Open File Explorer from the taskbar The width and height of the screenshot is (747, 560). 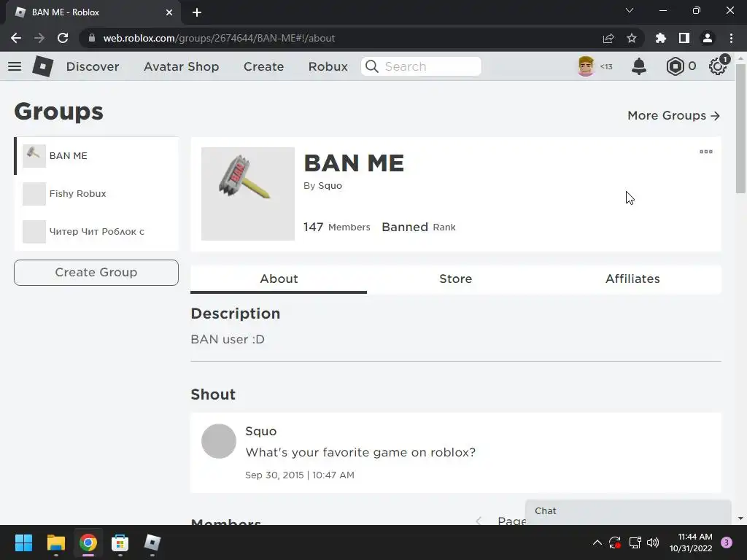coord(55,542)
